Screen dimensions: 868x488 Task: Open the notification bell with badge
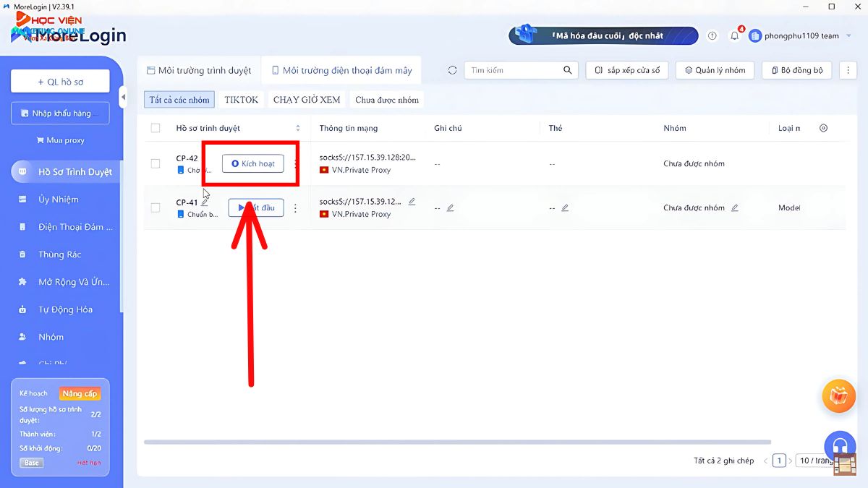pyautogui.click(x=735, y=35)
